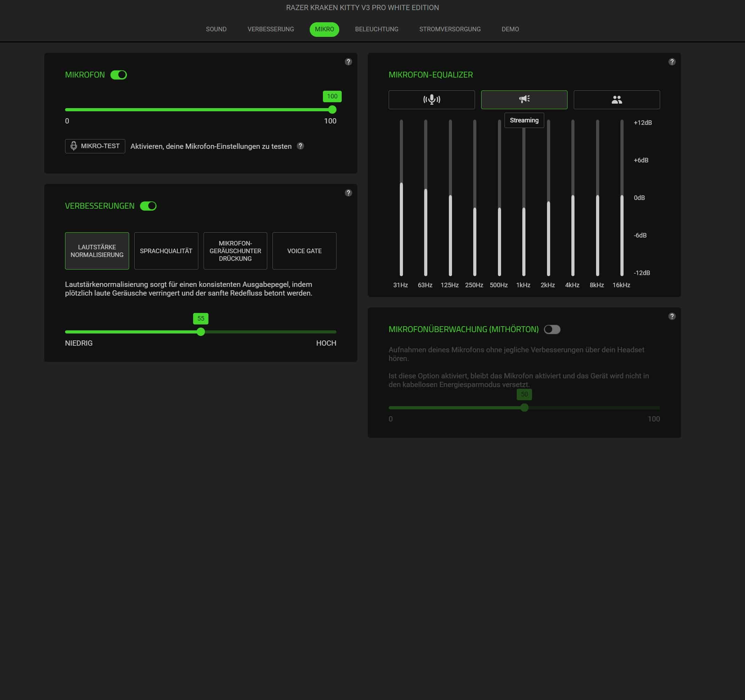This screenshot has height=700, width=745.
Task: Select the microphone broadcast equalizer preset icon
Action: [431, 99]
